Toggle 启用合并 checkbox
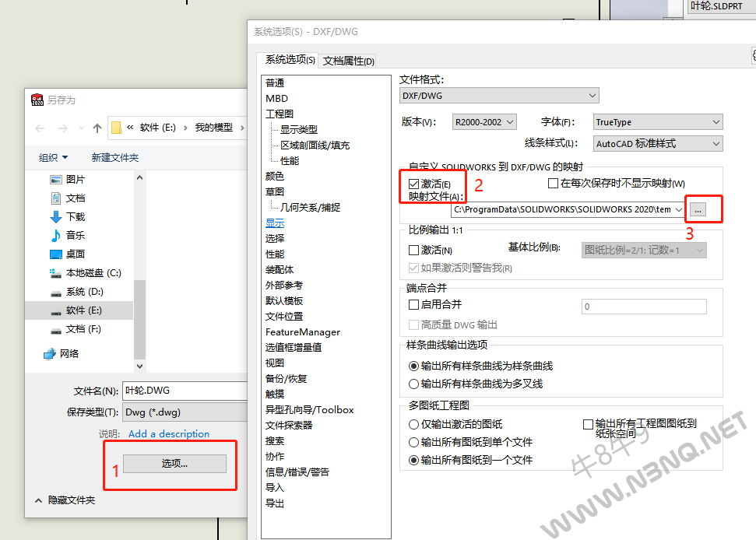The image size is (756, 540). coord(413,304)
